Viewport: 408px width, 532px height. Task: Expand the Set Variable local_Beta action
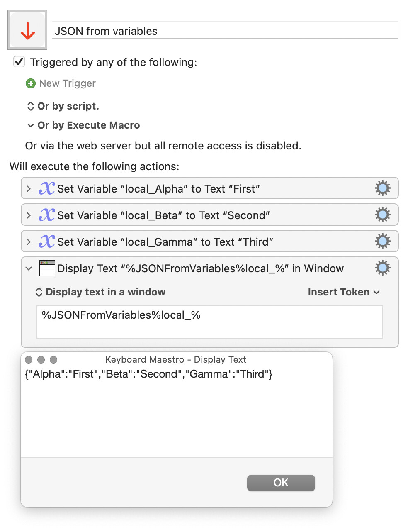29,215
